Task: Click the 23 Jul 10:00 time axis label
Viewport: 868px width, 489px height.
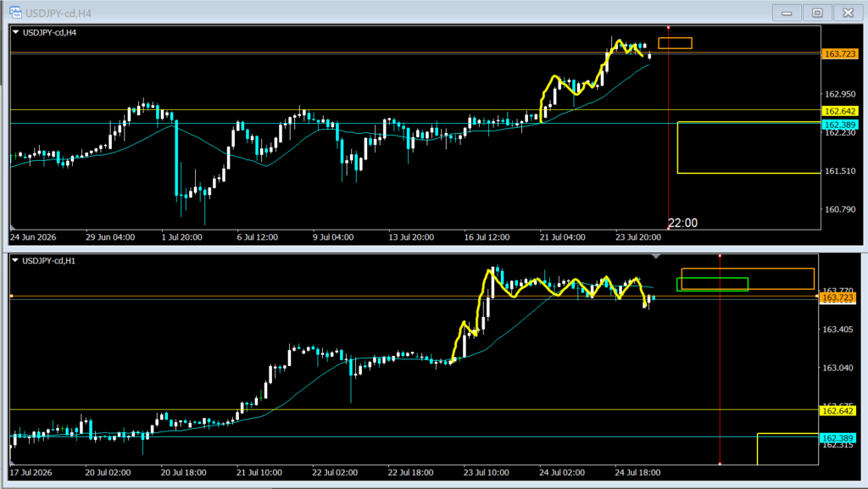Action: pos(486,472)
